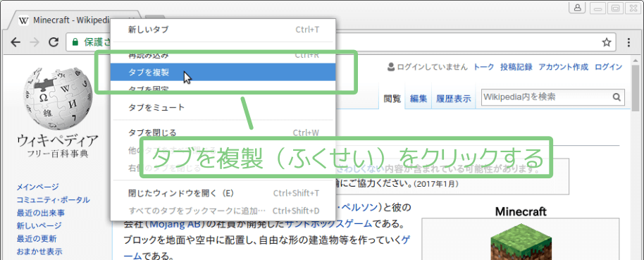
Task: Follow the Mojang AB link
Action: coord(175,224)
